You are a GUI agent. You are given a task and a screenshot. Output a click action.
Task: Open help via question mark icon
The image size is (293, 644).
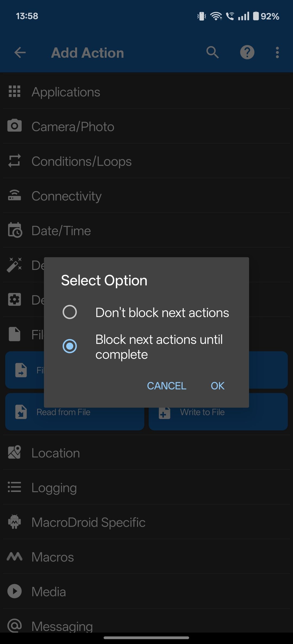[x=247, y=52]
